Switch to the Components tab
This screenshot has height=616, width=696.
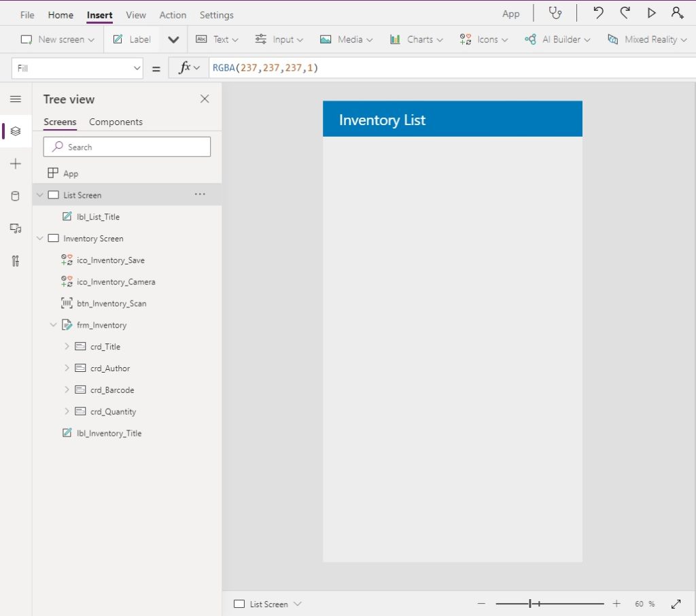116,122
